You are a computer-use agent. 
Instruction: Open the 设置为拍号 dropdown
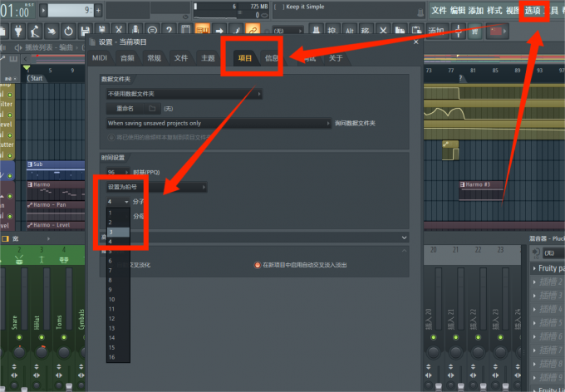pyautogui.click(x=156, y=187)
